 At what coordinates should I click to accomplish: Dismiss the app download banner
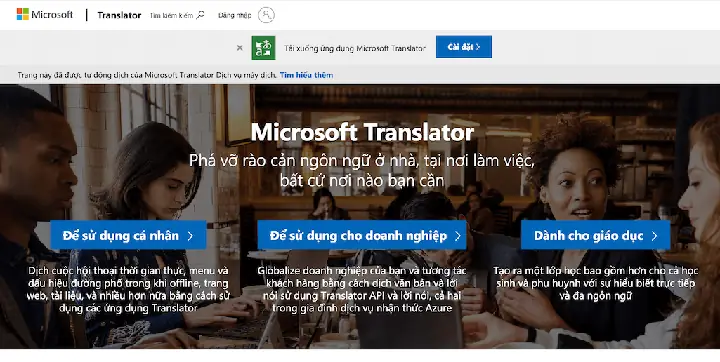[x=240, y=47]
